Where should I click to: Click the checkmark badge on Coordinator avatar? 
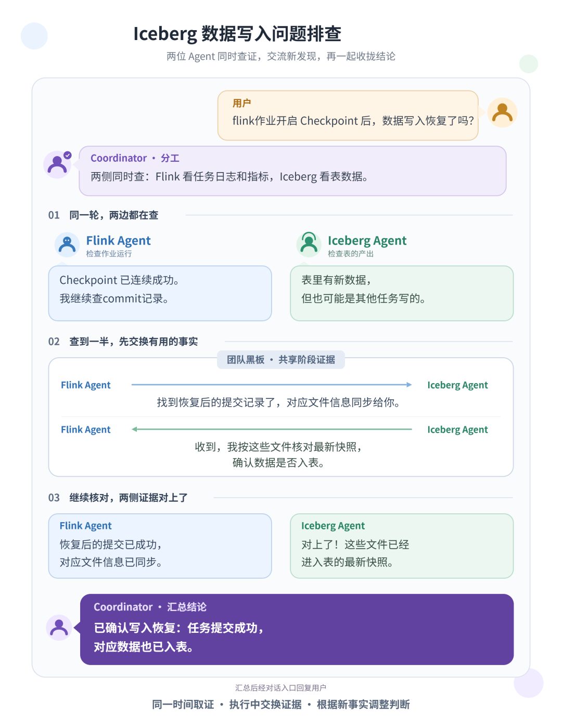pos(68,155)
